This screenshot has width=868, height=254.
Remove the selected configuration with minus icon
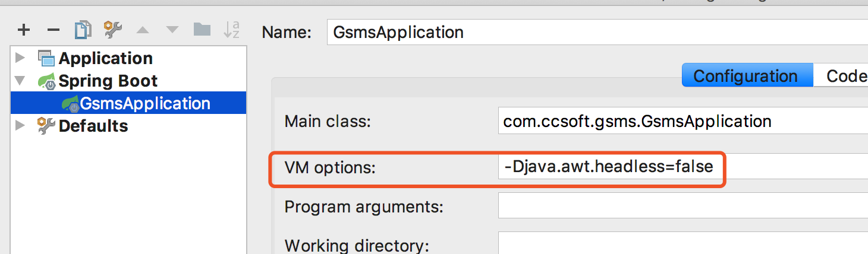click(x=54, y=30)
